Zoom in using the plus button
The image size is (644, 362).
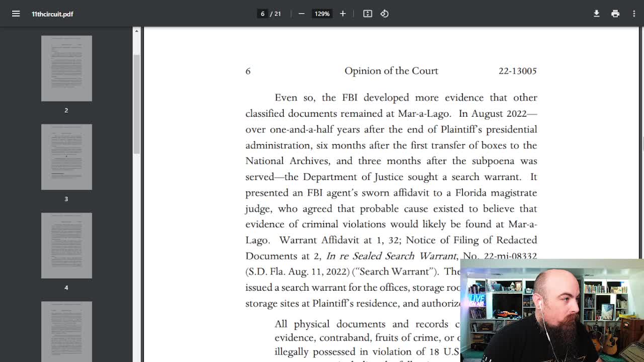point(343,14)
